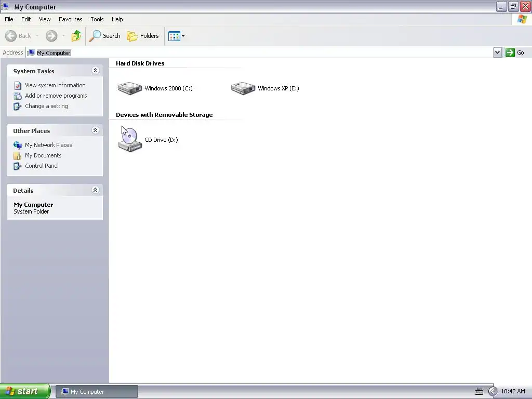
Task: Click the My Network Places icon
Action: pos(18,145)
